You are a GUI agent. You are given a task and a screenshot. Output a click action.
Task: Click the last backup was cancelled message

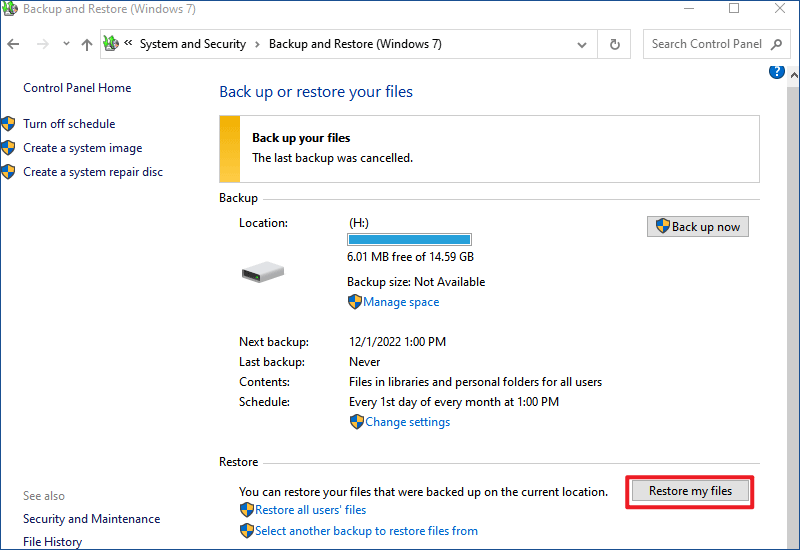click(333, 158)
